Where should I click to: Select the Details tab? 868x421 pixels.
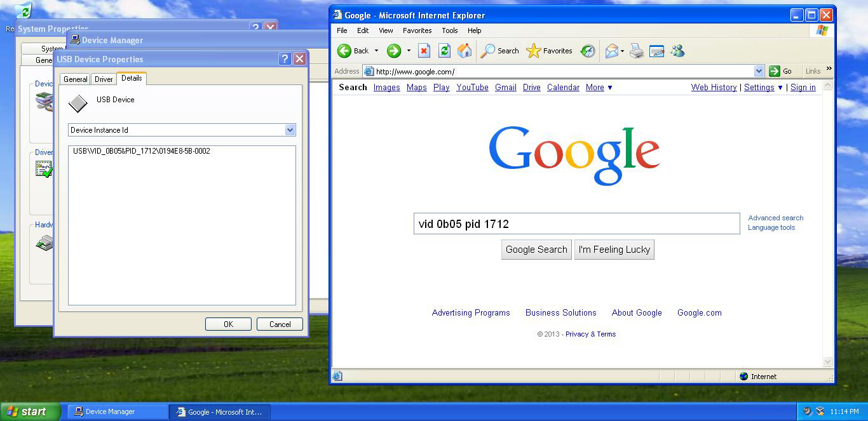132,78
